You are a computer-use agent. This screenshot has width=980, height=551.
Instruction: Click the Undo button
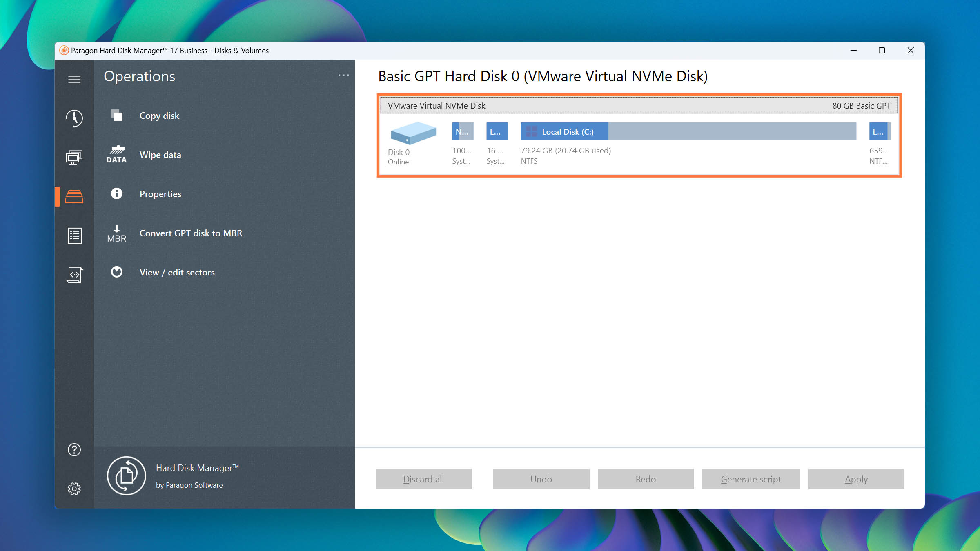(x=541, y=479)
